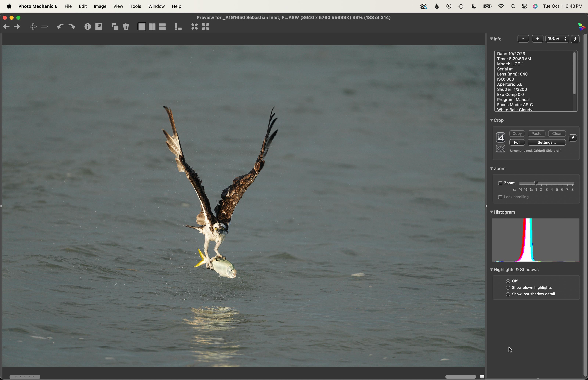Click the copy photo icon
588x380 pixels.
point(115,26)
